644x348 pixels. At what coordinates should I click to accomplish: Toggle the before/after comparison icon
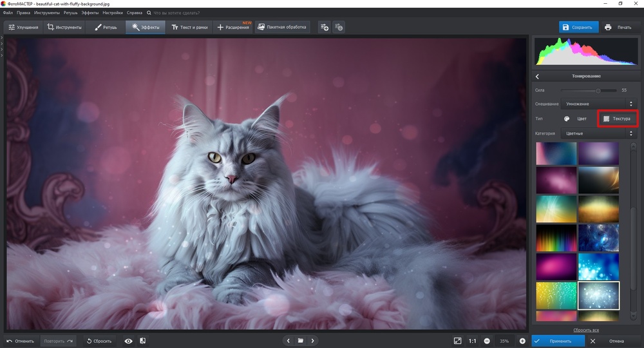(142, 341)
